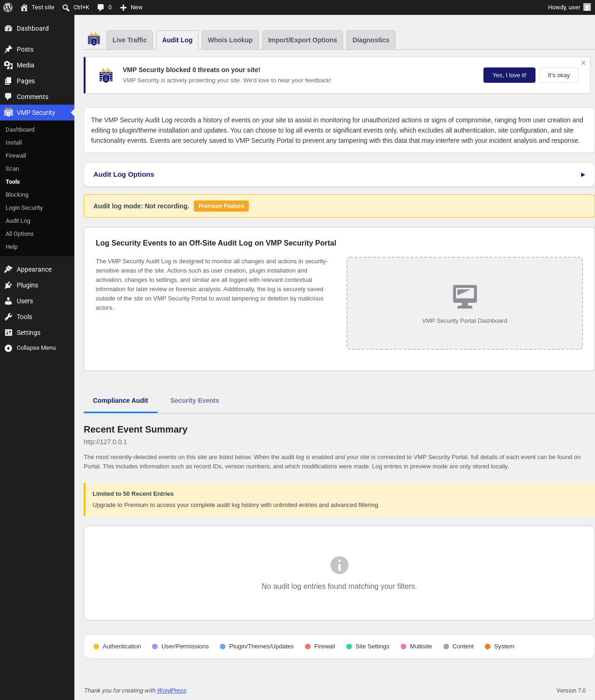The width and height of the screenshot is (595, 700).
Task: Click the info icon in empty log panel
Action: [x=339, y=565]
